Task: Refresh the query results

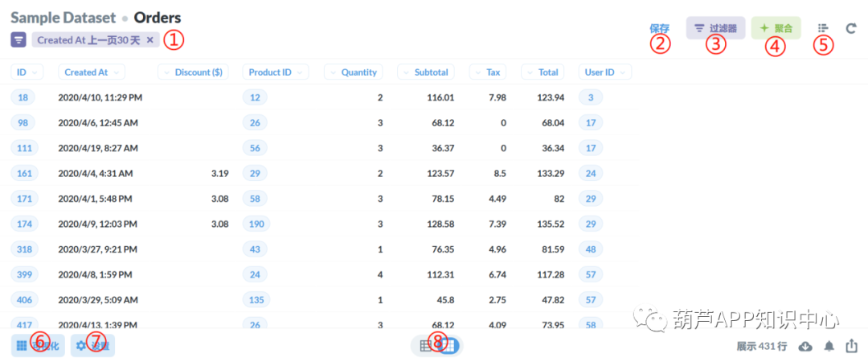Action: (x=851, y=27)
